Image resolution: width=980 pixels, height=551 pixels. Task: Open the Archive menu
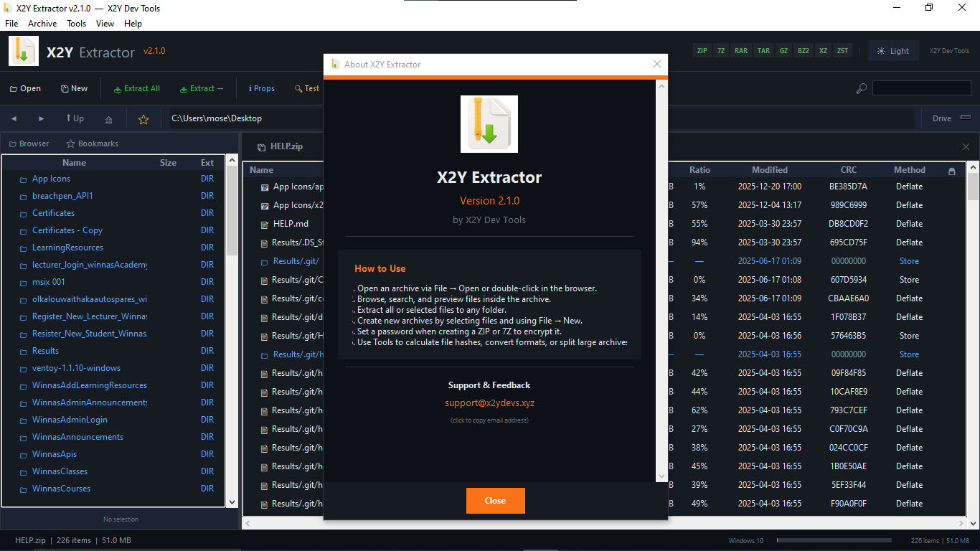tap(42, 24)
